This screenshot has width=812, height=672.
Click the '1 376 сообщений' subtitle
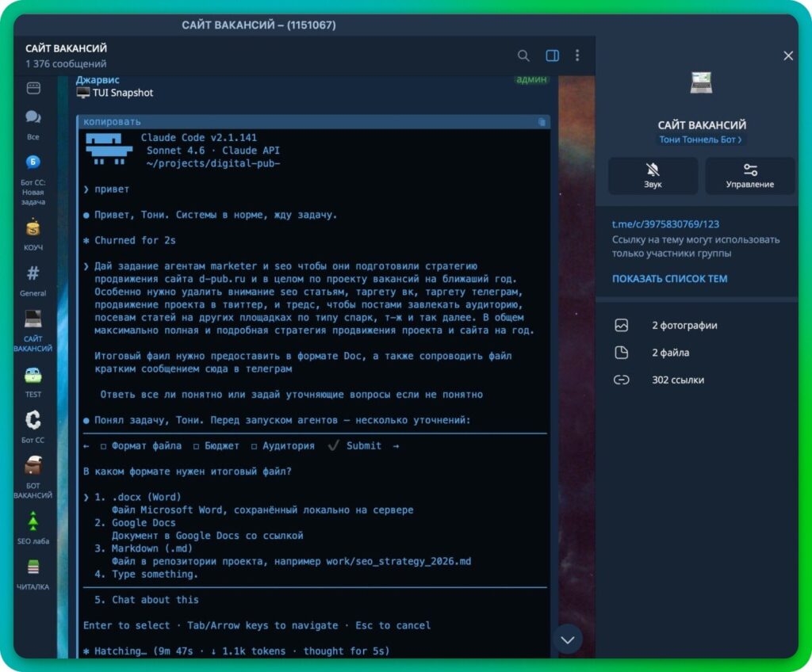tap(66, 63)
